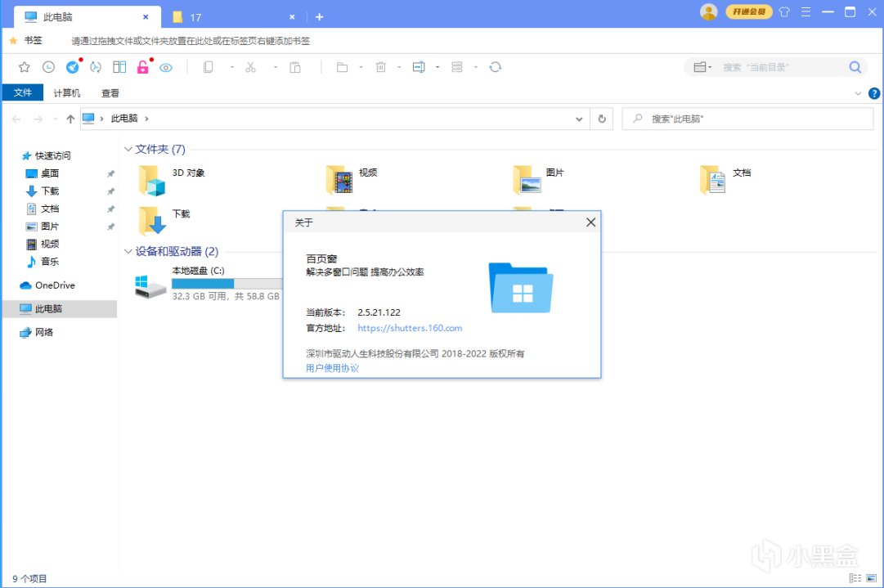The width and height of the screenshot is (884, 588).
Task: Click the scissors cut icon
Action: (250, 67)
